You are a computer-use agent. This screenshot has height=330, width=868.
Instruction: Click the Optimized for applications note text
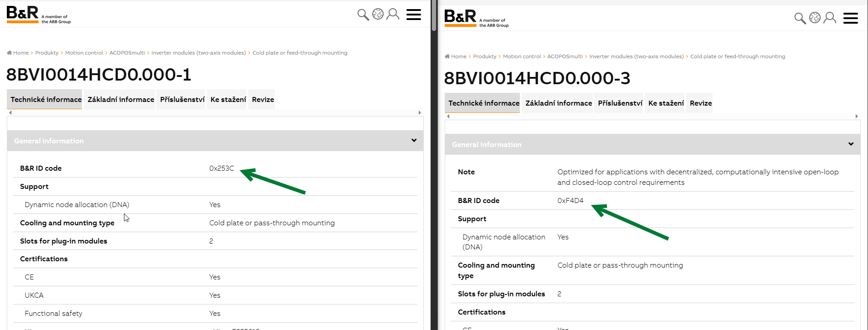pos(698,177)
